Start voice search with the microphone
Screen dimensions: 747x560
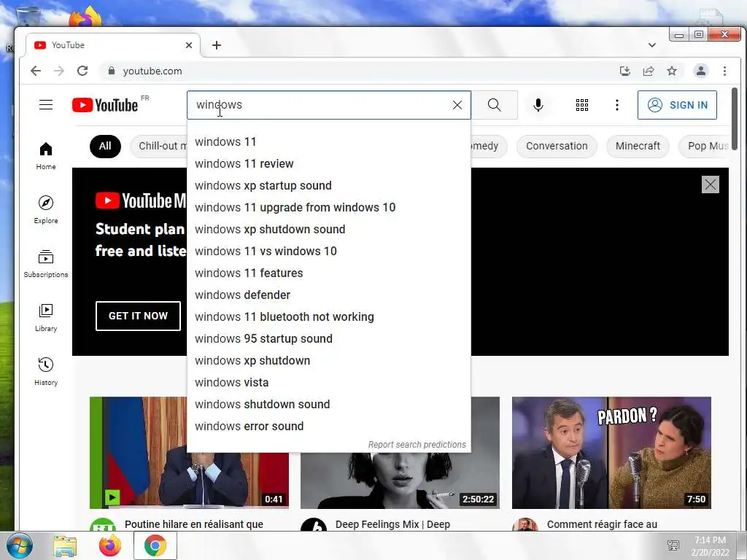point(538,105)
